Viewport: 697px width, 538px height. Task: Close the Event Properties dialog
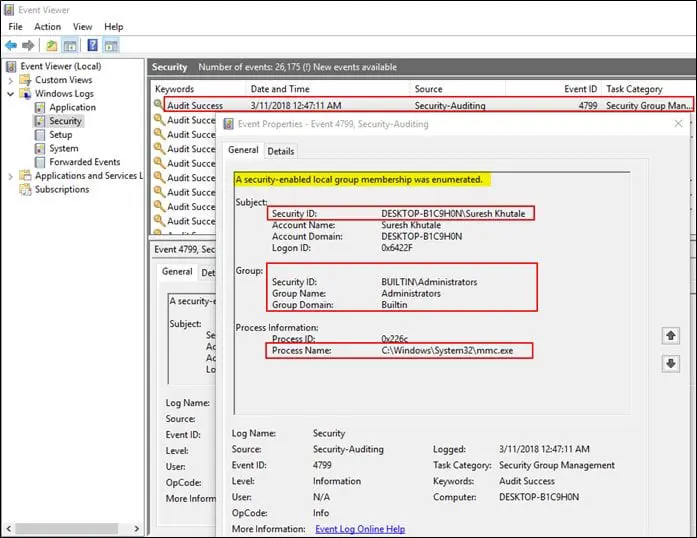click(678, 124)
